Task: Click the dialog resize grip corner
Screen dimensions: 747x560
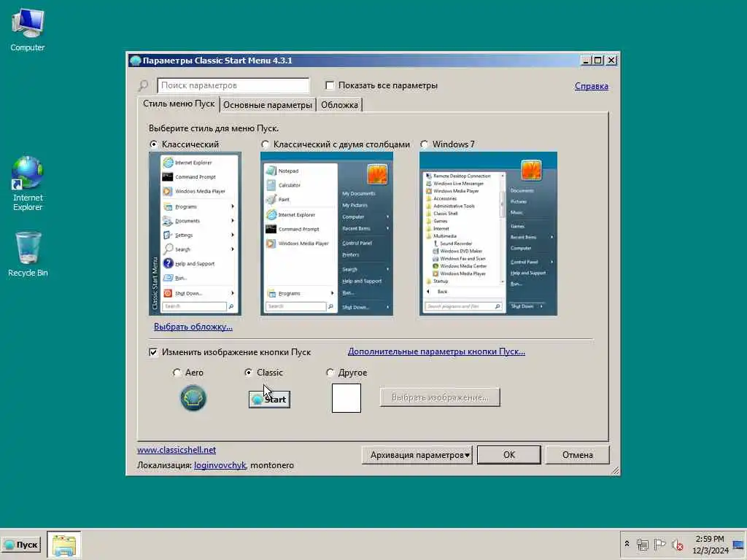Action: (x=615, y=470)
